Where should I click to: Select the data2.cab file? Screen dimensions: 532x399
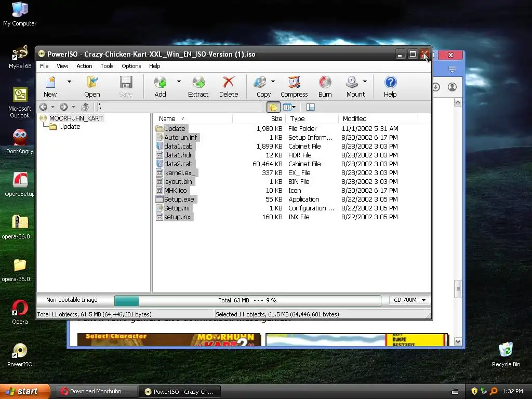point(178,164)
